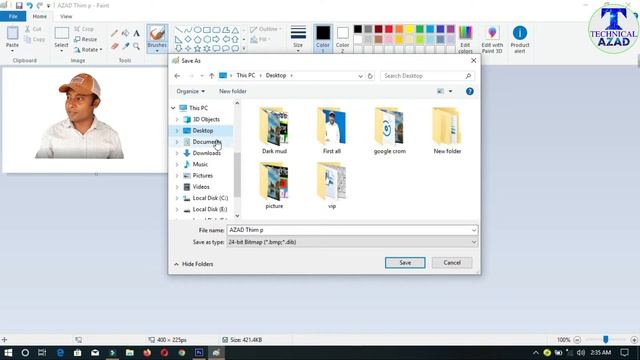Open the google crom folder
The image size is (640, 360).
pos(389,131)
